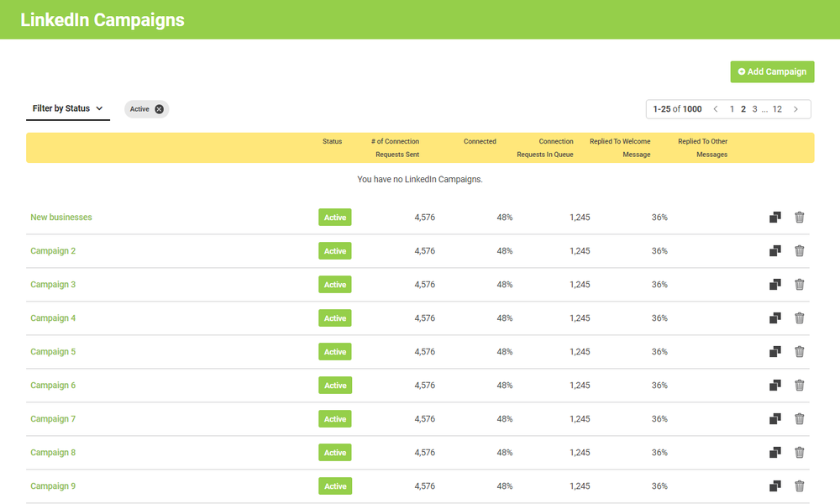Delete Campaign 4 using trash icon
The image size is (840, 504).
pyautogui.click(x=800, y=318)
